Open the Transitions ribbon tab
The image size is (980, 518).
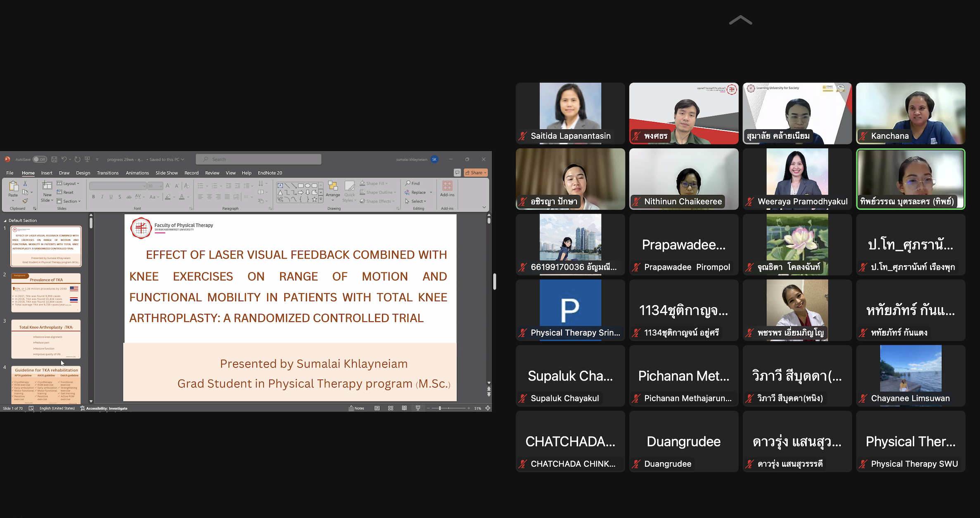click(x=107, y=173)
